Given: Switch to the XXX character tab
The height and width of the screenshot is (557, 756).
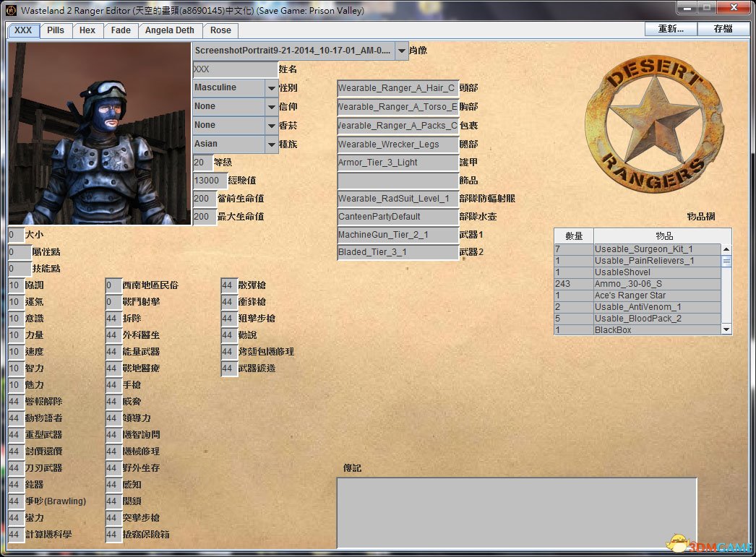Looking at the screenshot, I should pyautogui.click(x=23, y=30).
